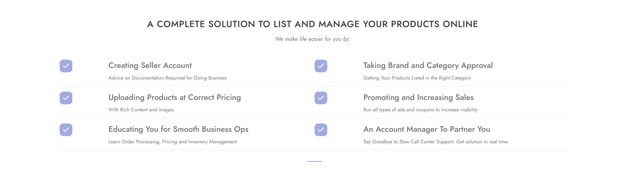
Task: Click 'Learn Order Processing' description text
Action: pyautogui.click(x=172, y=142)
